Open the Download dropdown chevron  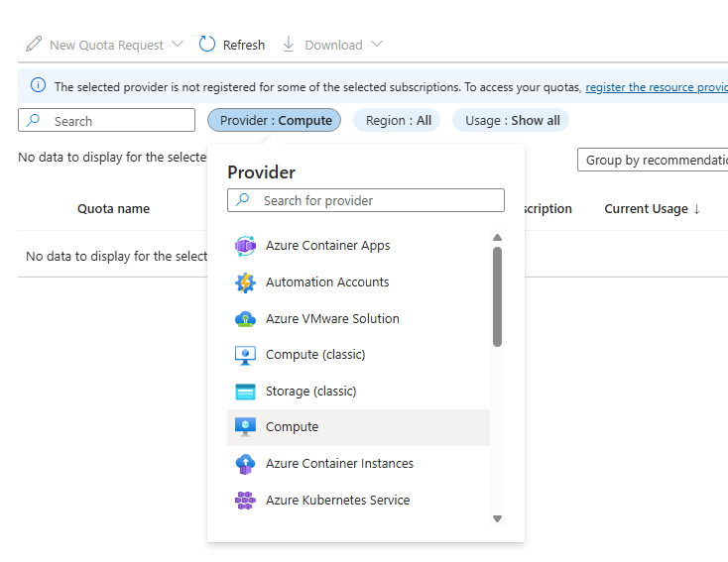click(377, 44)
